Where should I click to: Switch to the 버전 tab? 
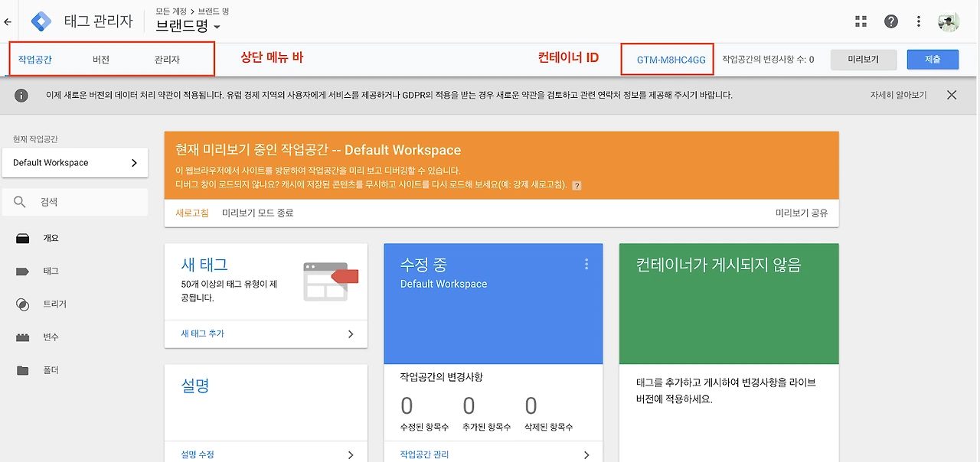pos(101,60)
